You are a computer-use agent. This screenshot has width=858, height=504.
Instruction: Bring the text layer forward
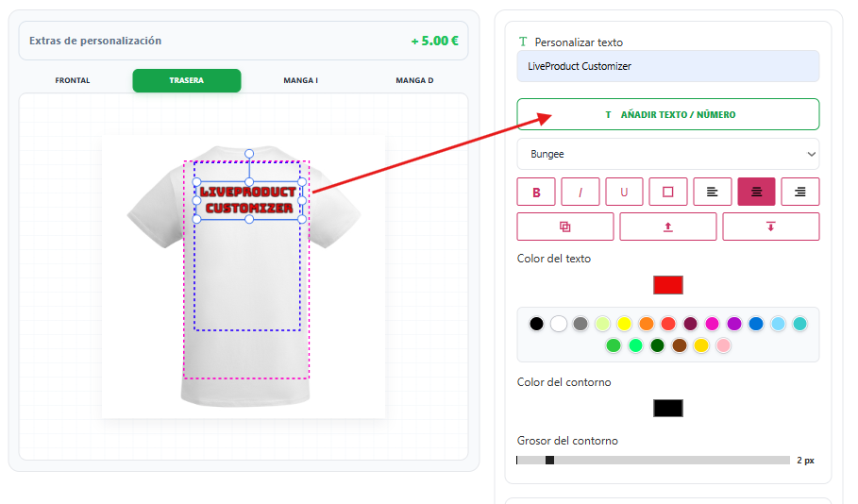click(x=668, y=227)
